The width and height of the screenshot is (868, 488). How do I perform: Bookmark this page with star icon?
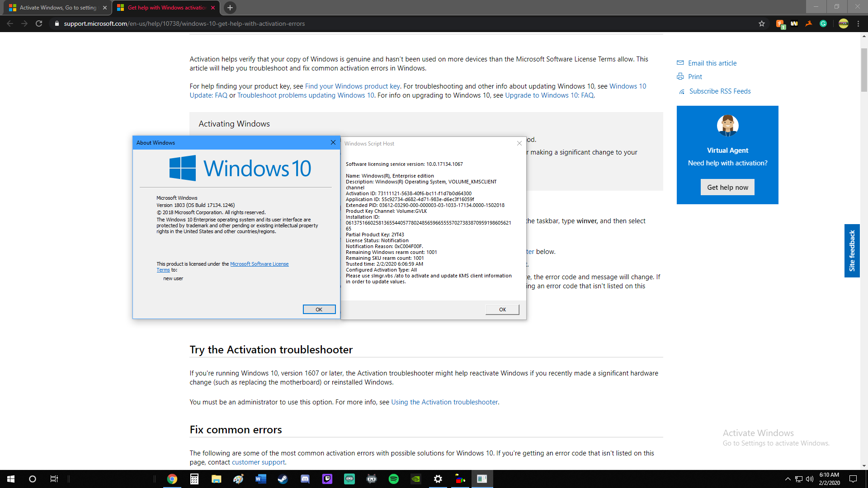762,23
